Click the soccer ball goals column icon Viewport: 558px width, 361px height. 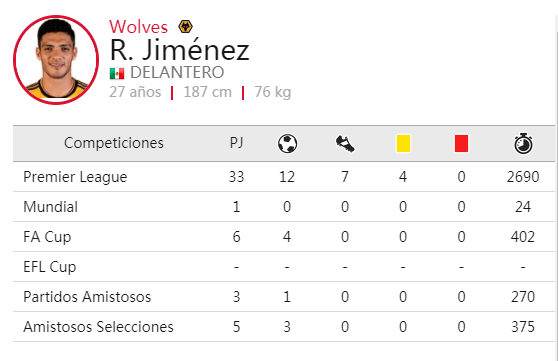(287, 143)
